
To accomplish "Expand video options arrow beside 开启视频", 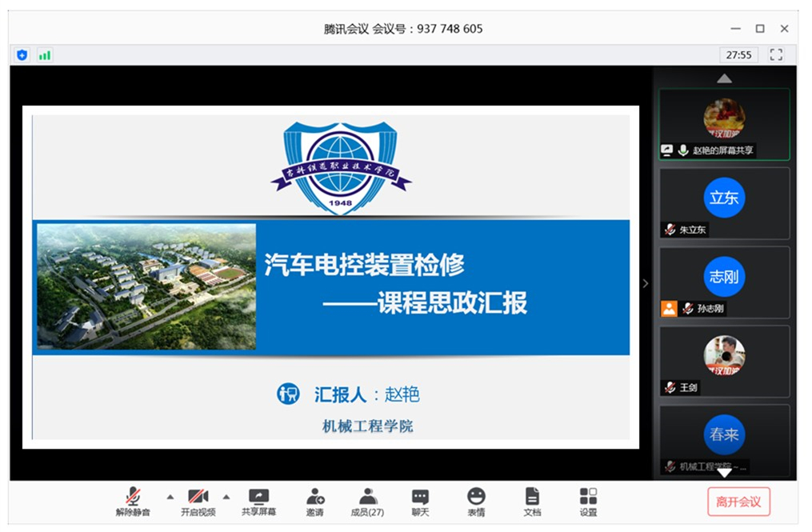I will click(x=226, y=496).
